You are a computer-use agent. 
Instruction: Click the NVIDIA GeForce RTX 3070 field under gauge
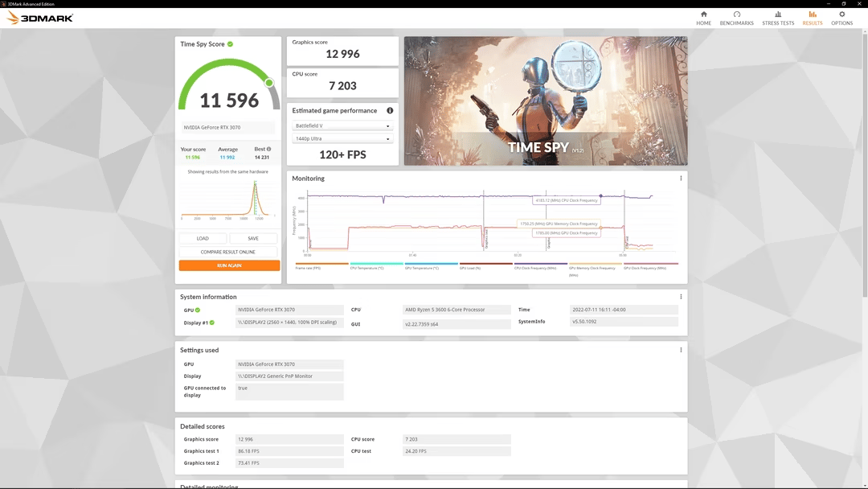click(x=228, y=127)
